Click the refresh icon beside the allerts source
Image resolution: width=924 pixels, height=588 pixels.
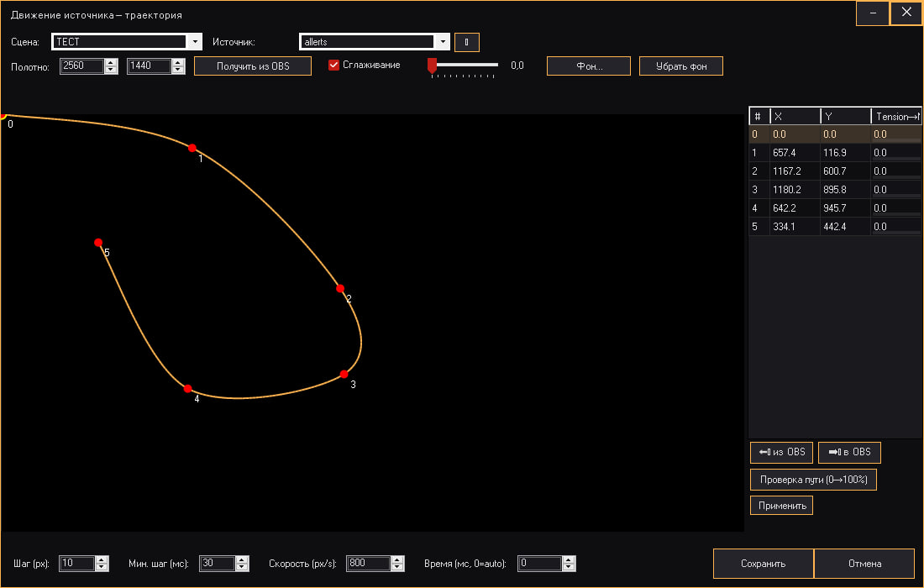466,41
